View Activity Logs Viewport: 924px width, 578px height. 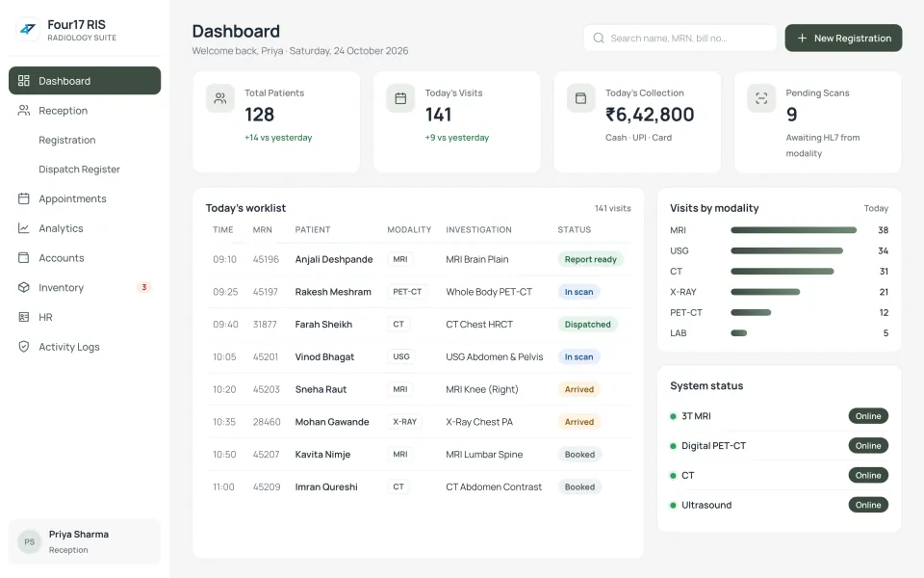pos(85,347)
